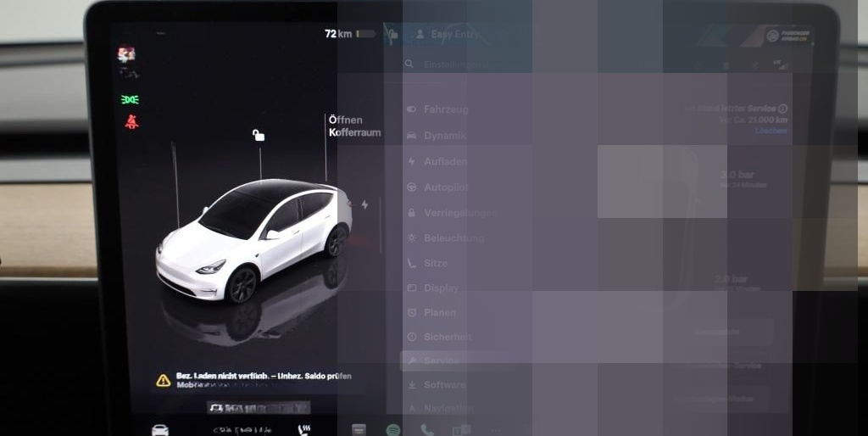Tap the yellow warning triangle icon

pyautogui.click(x=164, y=380)
